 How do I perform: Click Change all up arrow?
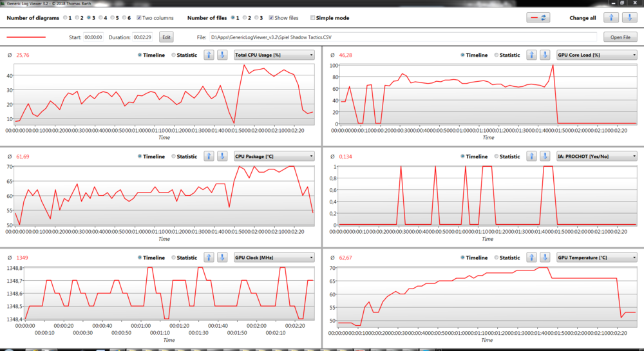[x=611, y=18]
